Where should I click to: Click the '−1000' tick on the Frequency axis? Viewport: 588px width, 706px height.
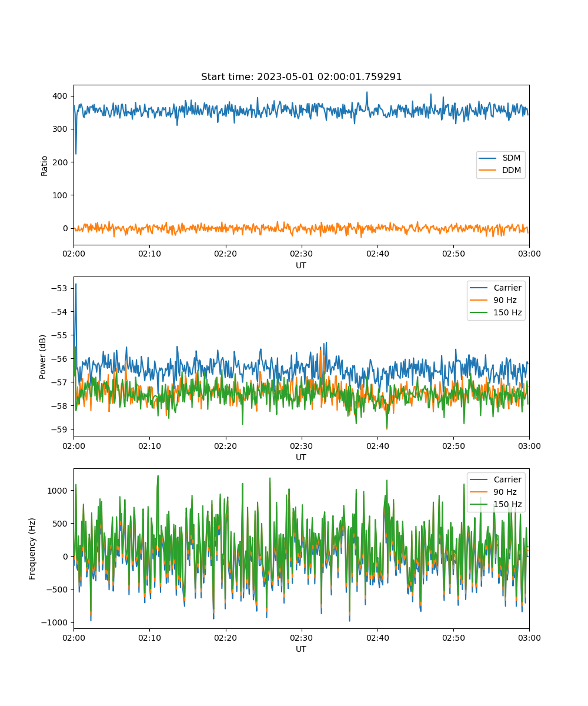point(55,622)
